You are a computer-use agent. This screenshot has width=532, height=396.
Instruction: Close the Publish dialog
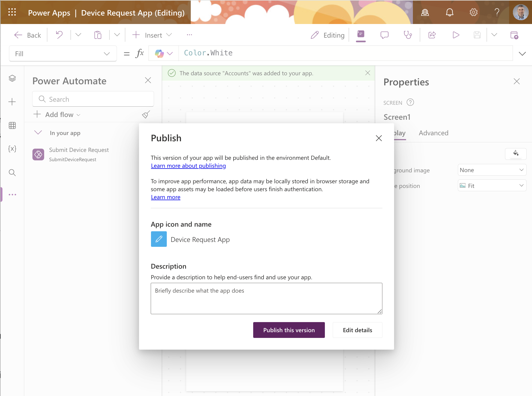coord(379,138)
